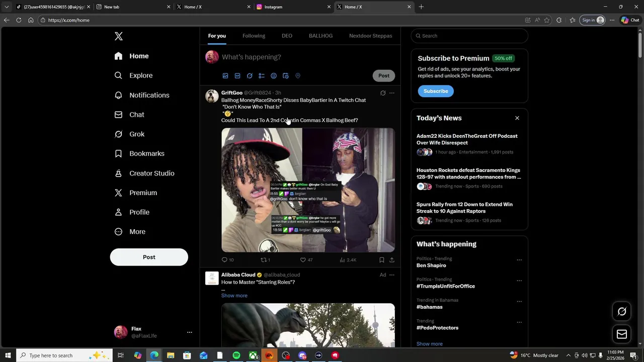644x362 pixels.
Task: Expand Alibaba Cloud post with Show more
Action: tap(234, 296)
